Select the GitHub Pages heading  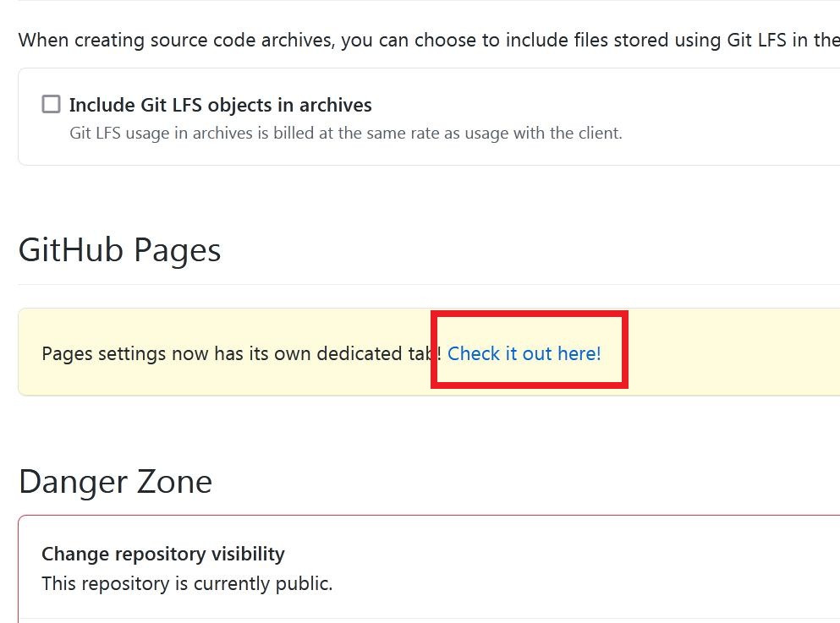(x=119, y=250)
